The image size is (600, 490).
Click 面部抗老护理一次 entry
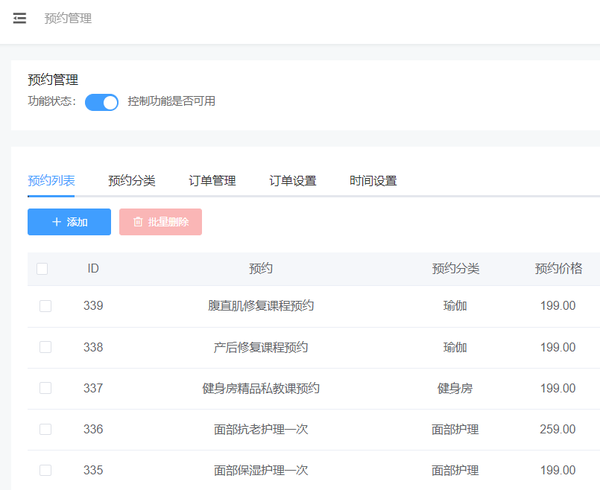[x=261, y=429]
